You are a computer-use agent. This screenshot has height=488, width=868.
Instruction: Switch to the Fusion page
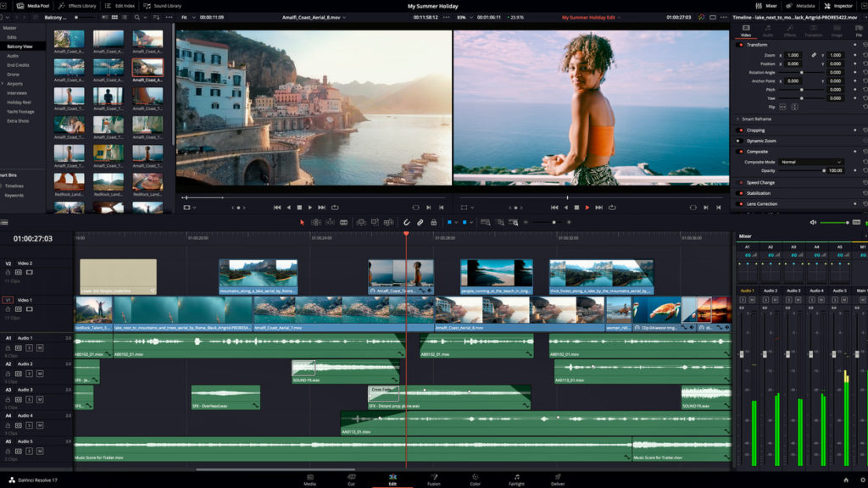433,480
